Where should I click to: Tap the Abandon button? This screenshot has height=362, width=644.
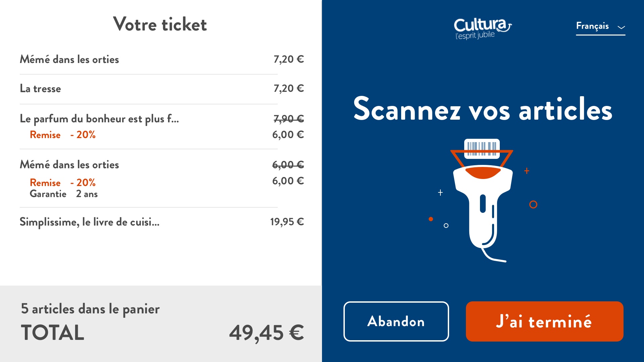pyautogui.click(x=396, y=321)
